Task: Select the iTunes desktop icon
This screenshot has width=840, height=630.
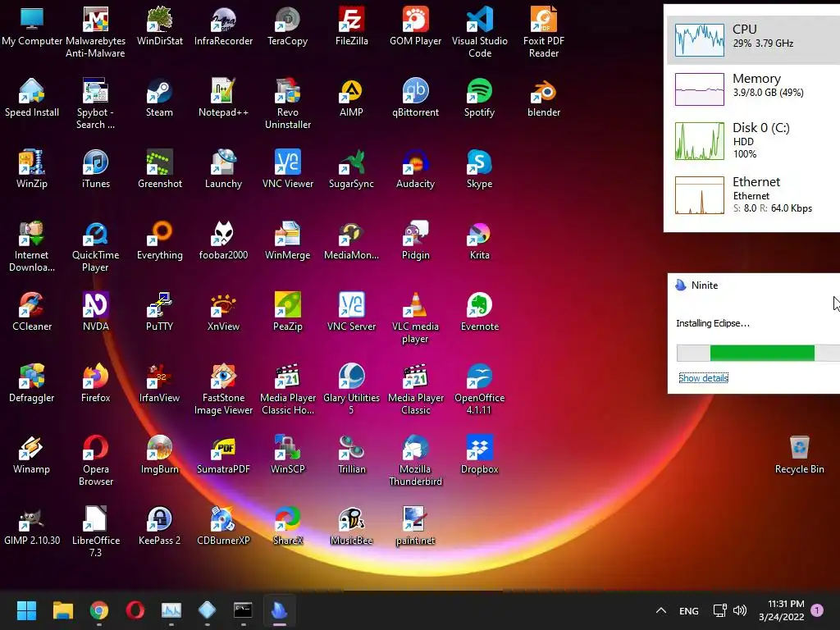Action: click(x=96, y=169)
